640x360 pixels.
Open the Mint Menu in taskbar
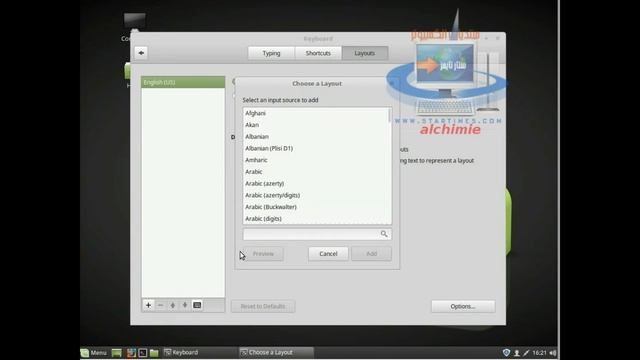click(94, 353)
